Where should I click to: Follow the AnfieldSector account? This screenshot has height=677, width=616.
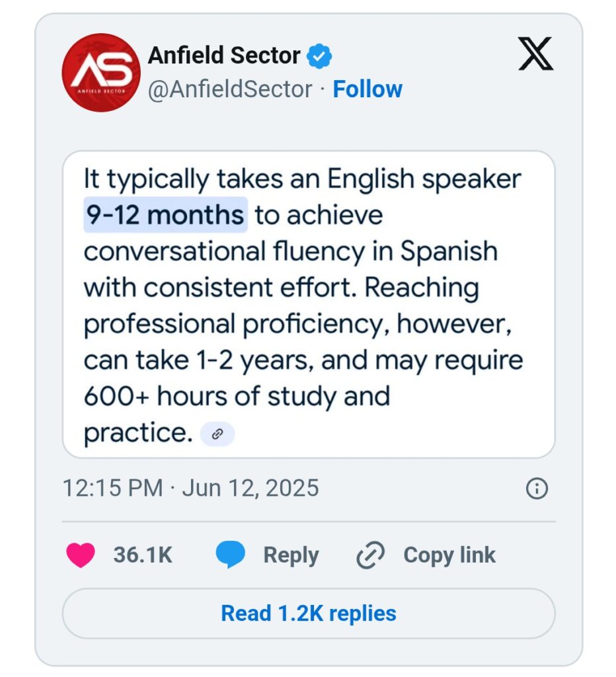click(x=367, y=89)
